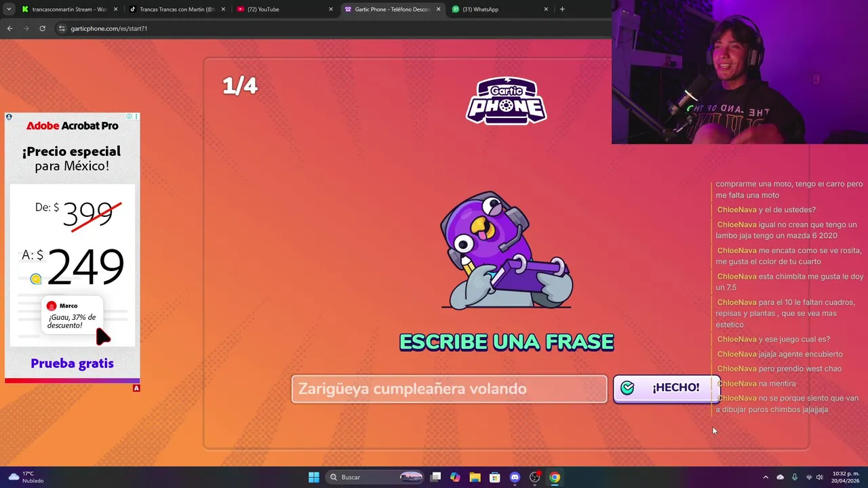
Task: Close the trancasconmartin Stream tab
Action: (115, 9)
